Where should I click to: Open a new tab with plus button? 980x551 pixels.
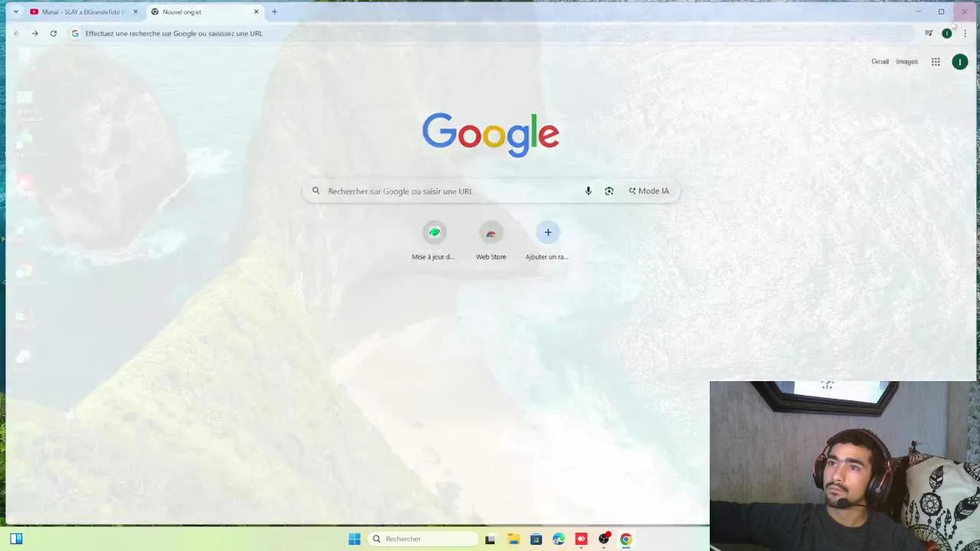coord(274,11)
